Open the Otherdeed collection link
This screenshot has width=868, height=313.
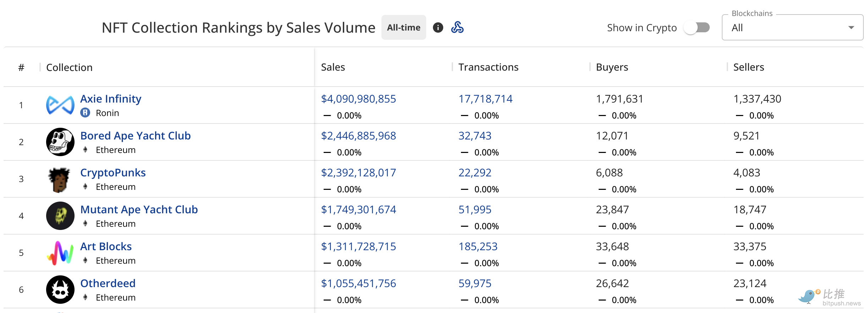108,283
